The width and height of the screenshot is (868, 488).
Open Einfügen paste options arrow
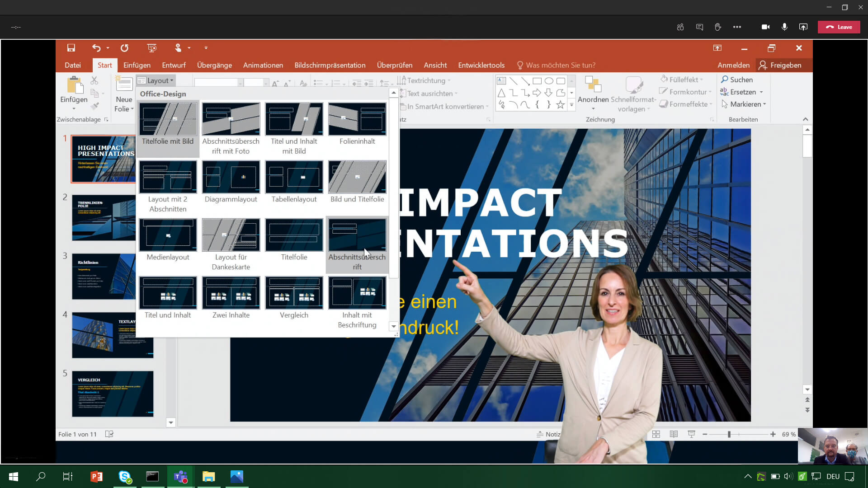74,109
